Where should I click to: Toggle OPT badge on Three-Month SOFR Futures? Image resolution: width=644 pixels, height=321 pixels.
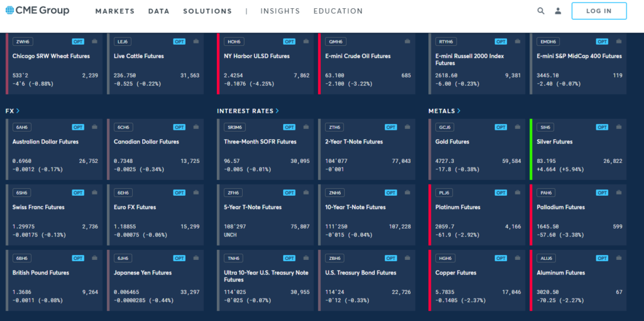click(x=289, y=127)
